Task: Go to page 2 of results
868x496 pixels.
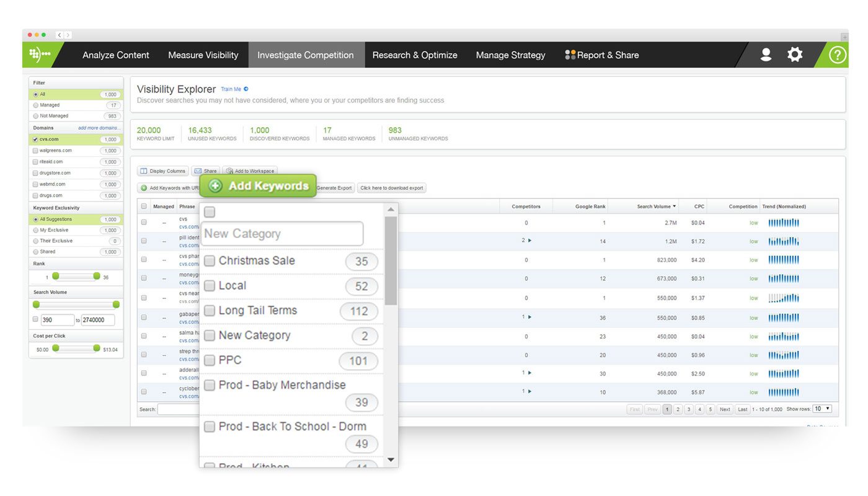Action: coord(678,409)
